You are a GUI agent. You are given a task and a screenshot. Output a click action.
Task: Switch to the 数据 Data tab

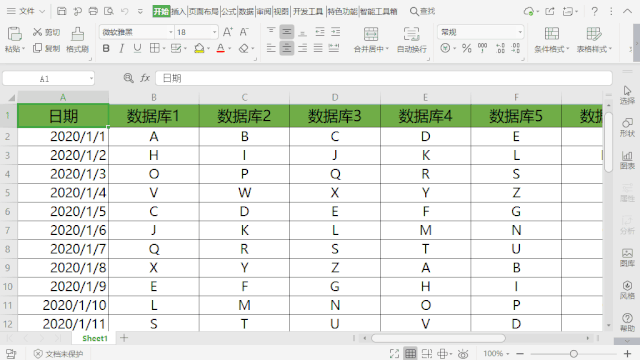[x=246, y=11]
